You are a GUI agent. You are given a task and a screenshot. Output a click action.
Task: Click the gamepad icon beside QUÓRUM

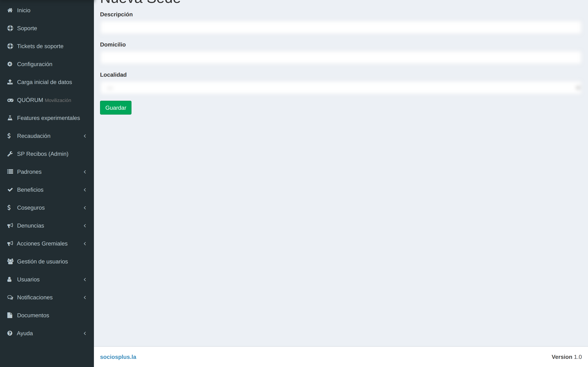[x=10, y=100]
